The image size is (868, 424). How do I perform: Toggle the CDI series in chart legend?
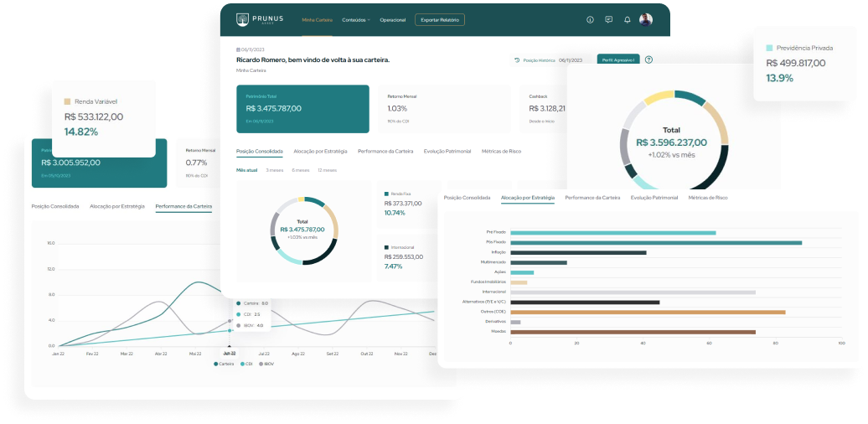pyautogui.click(x=246, y=364)
